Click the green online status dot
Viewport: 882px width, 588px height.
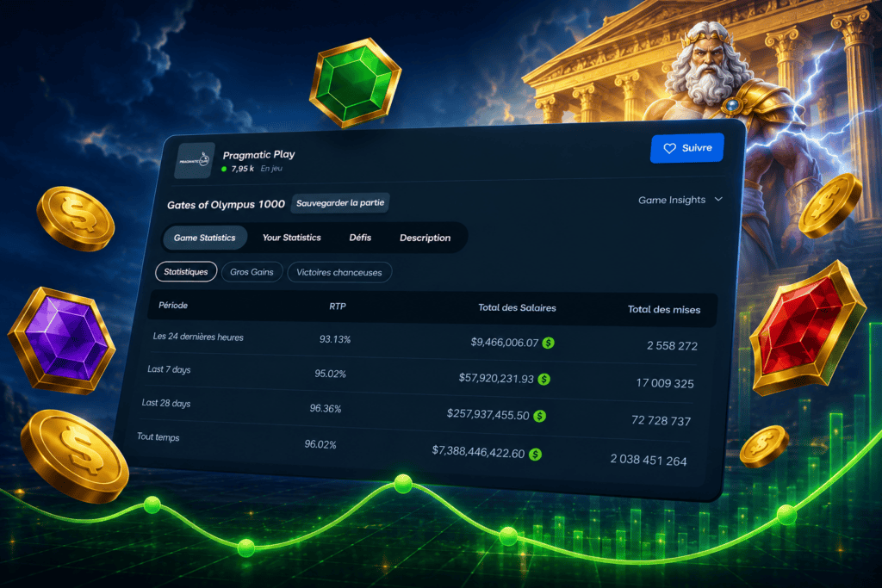tap(224, 169)
